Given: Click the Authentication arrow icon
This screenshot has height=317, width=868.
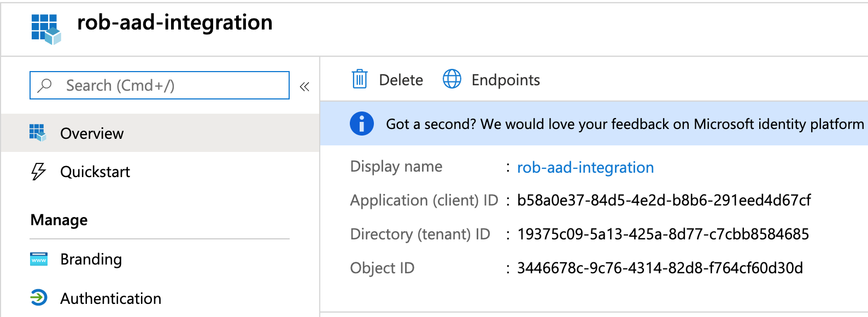Looking at the screenshot, I should click(x=38, y=298).
